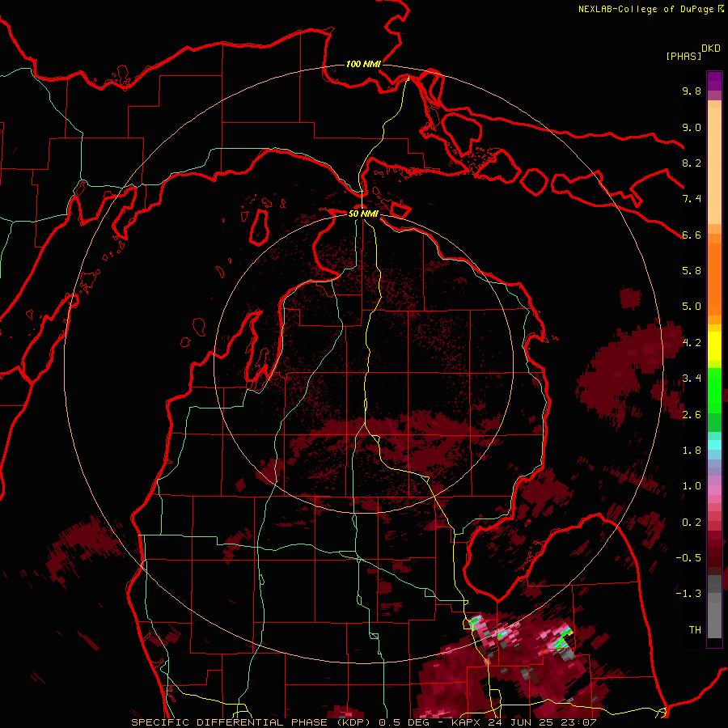The height and width of the screenshot is (728, 728).
Task: Click the -1.3 color scale value
Action: [x=688, y=595]
